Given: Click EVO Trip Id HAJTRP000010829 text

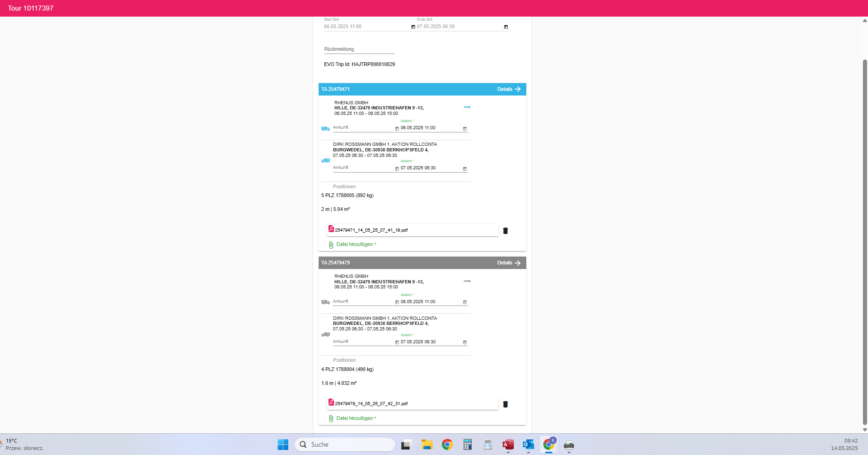Looking at the screenshot, I should coord(359,65).
